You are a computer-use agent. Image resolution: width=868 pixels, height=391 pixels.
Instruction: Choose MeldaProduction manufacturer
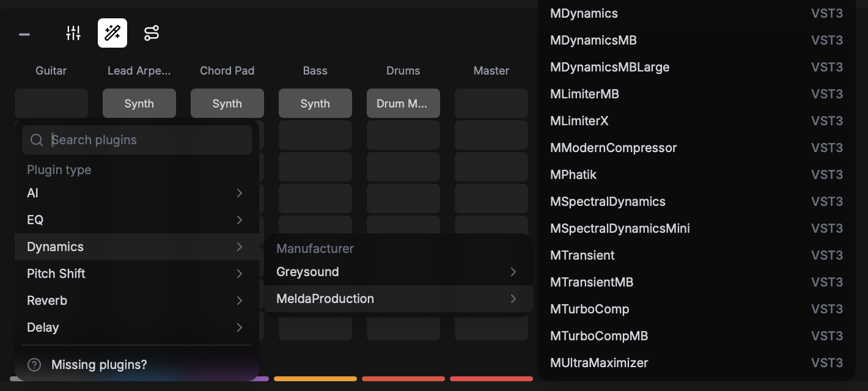tap(399, 299)
